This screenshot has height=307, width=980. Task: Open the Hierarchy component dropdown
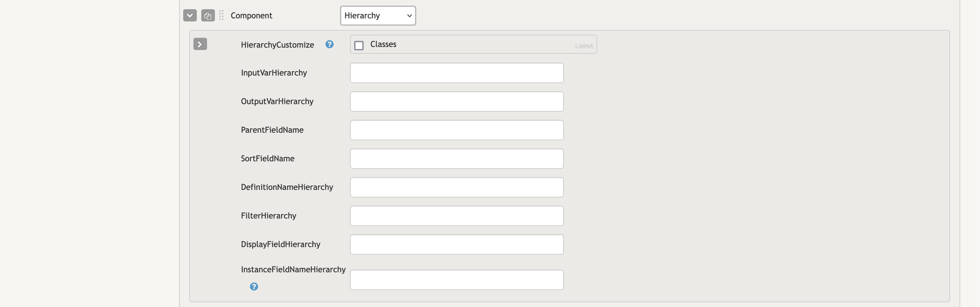point(378,16)
